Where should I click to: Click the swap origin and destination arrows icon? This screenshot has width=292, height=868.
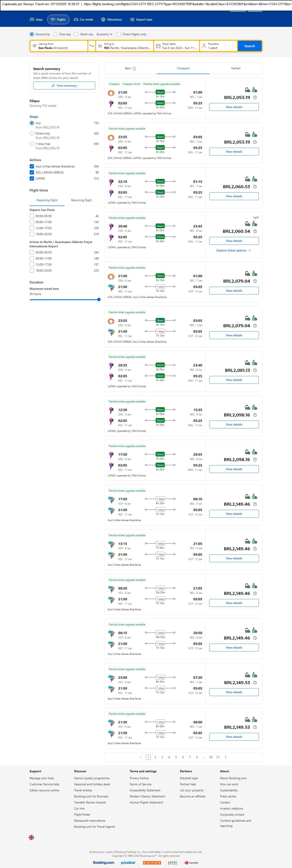[x=92, y=46]
